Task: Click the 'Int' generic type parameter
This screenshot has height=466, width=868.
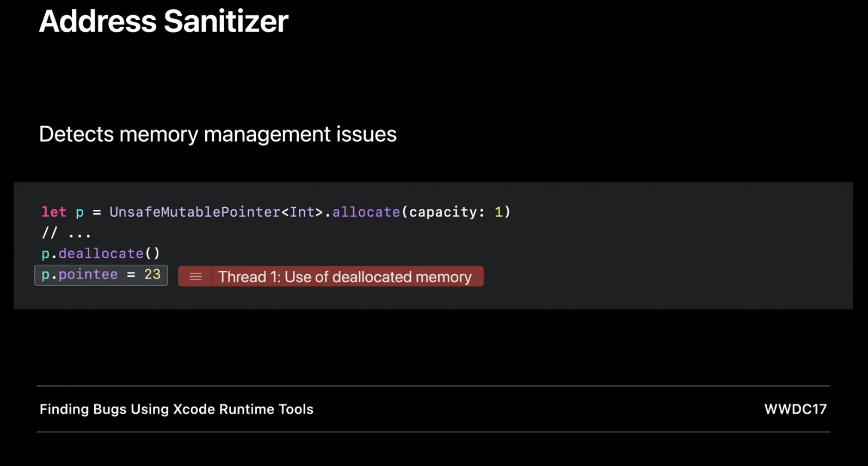Action: (x=302, y=212)
